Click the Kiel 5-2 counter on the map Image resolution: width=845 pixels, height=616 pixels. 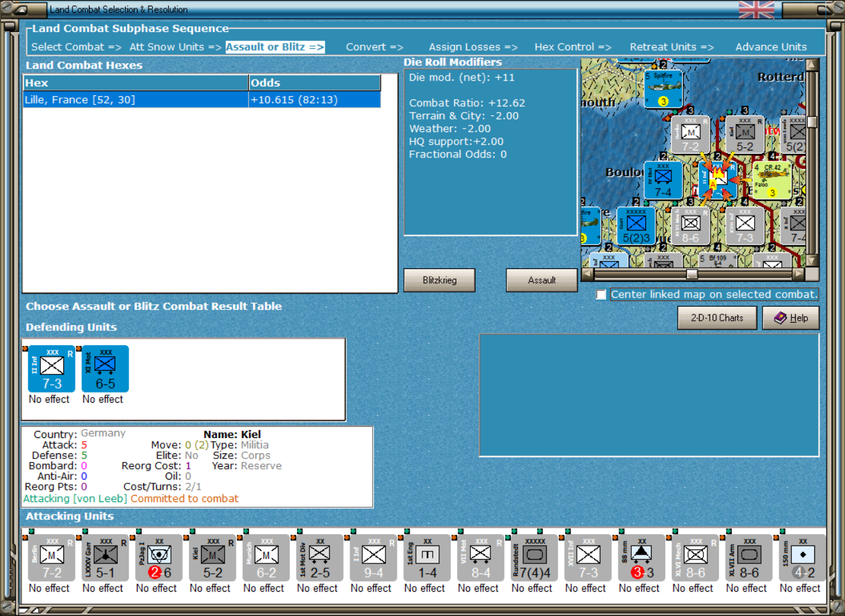[x=744, y=134]
